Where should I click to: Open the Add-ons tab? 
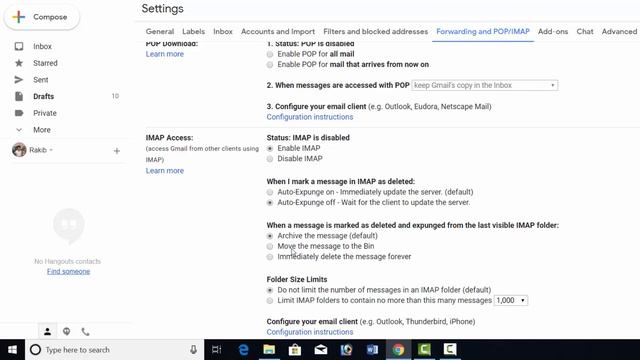point(553,31)
